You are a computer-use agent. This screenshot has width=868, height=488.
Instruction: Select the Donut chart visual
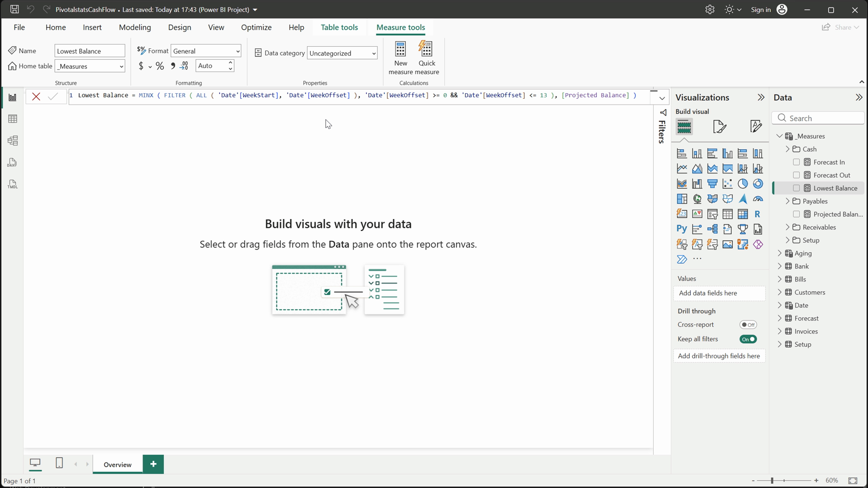[758, 184]
